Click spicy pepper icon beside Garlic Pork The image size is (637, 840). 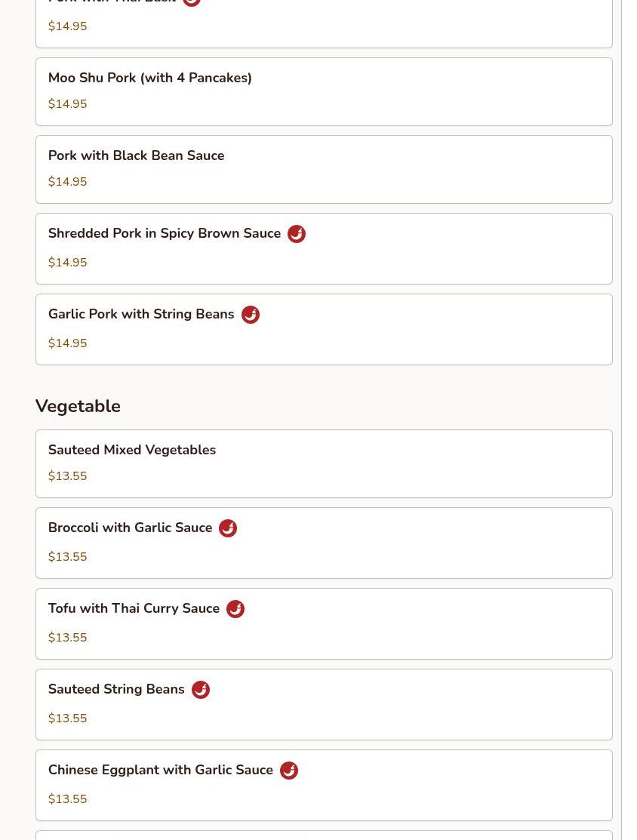[251, 315]
